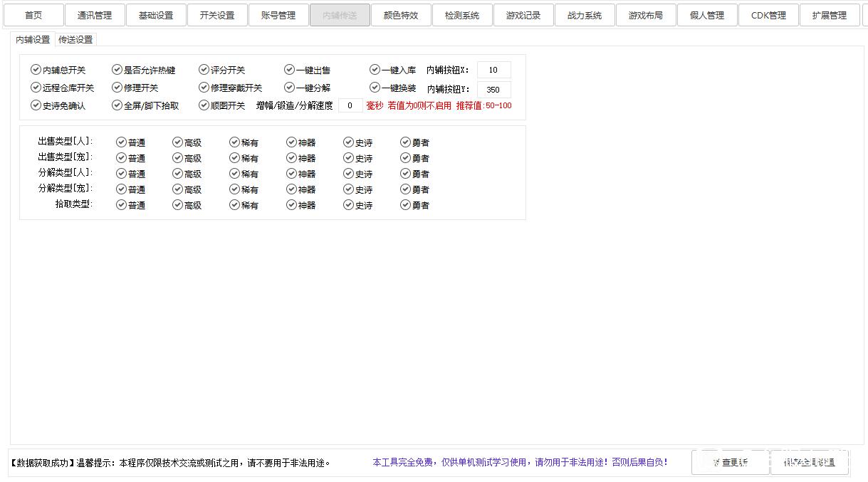Toggle the 修理开关 checkbox

pyautogui.click(x=135, y=88)
